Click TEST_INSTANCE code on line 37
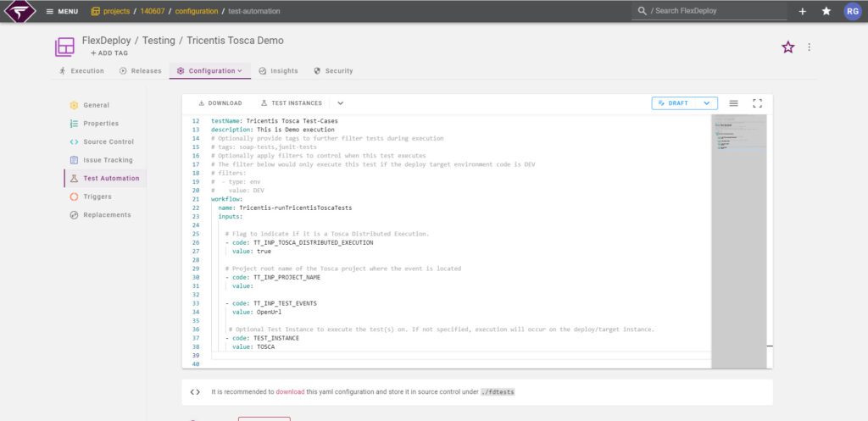 point(276,338)
